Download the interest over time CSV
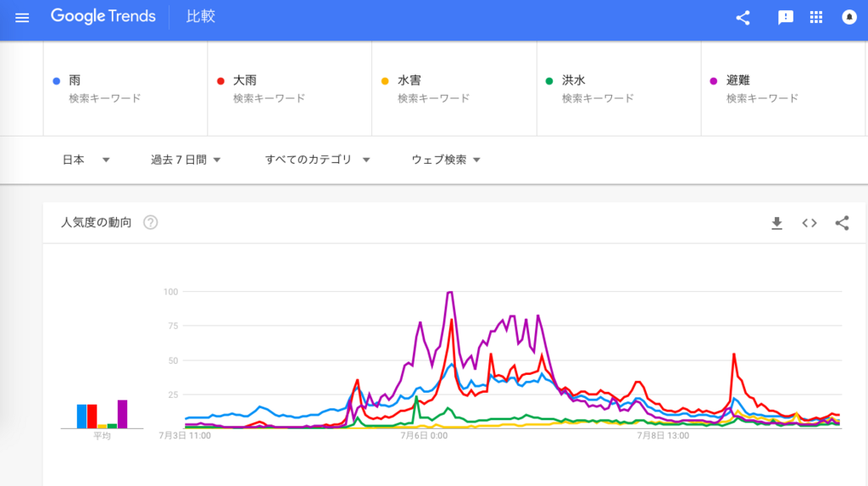 click(x=776, y=223)
